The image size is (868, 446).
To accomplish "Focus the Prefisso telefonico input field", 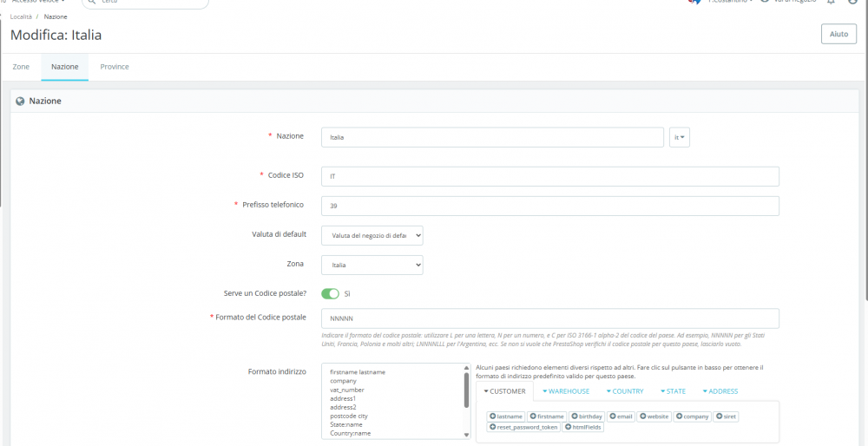I will (x=550, y=206).
